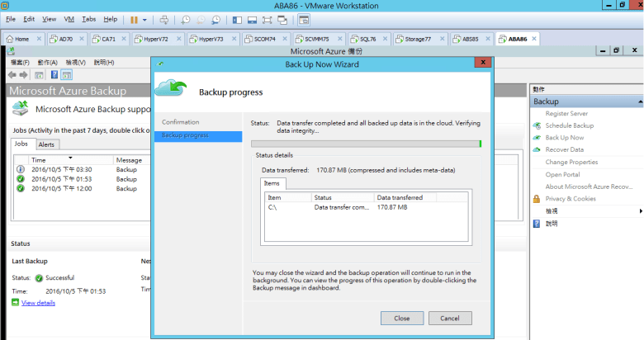This screenshot has height=340, width=644.
Task: Click the send Ctrl+Alt+Del toolbar icon
Action: click(163, 19)
